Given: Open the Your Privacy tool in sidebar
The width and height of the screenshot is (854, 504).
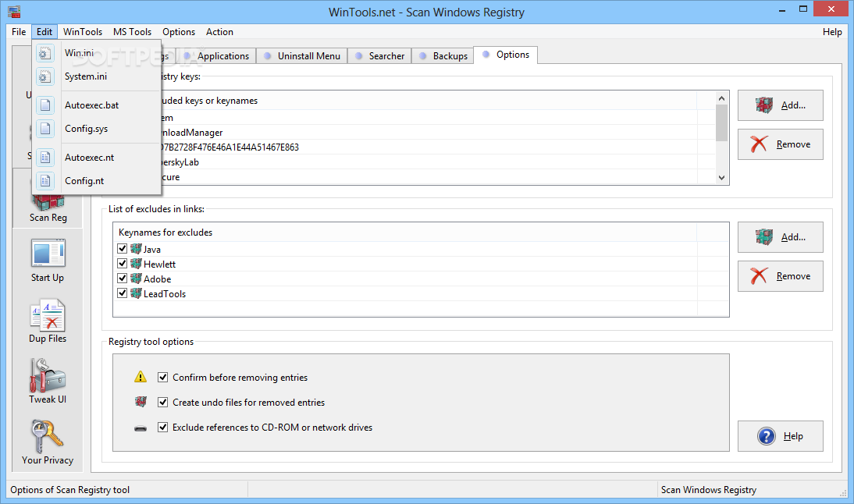Looking at the screenshot, I should pyautogui.click(x=48, y=442).
